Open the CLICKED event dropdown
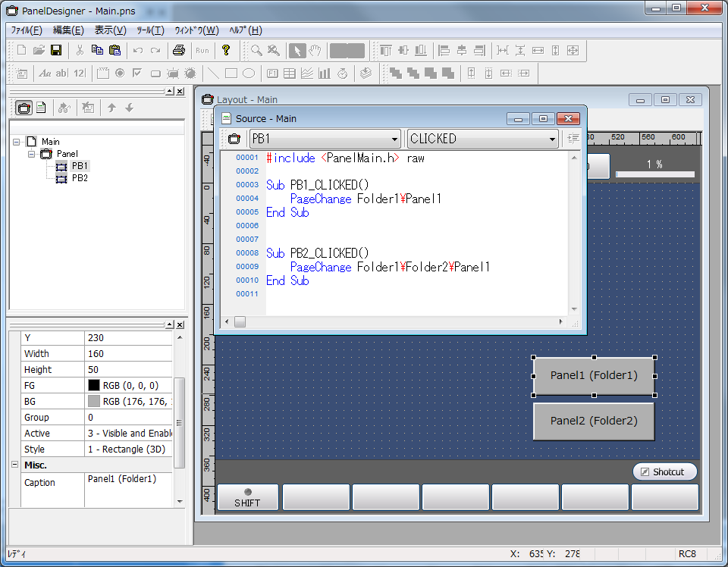This screenshot has width=728, height=567. [551, 139]
